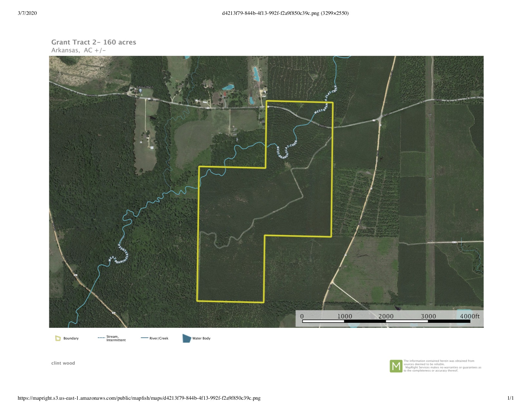
Task: Click the PNG file name in header
Action: (285, 13)
